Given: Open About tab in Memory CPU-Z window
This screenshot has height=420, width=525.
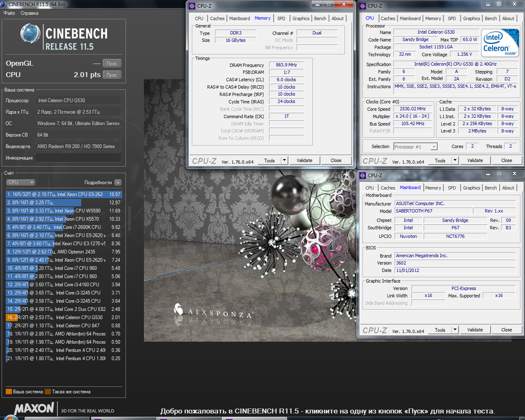Looking at the screenshot, I should (x=338, y=18).
